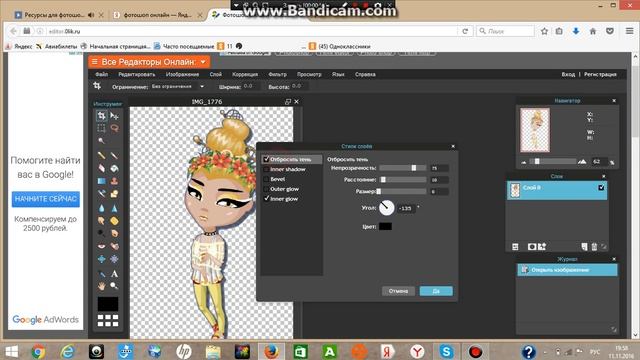Click the Отмена cancel button

pos(398,291)
